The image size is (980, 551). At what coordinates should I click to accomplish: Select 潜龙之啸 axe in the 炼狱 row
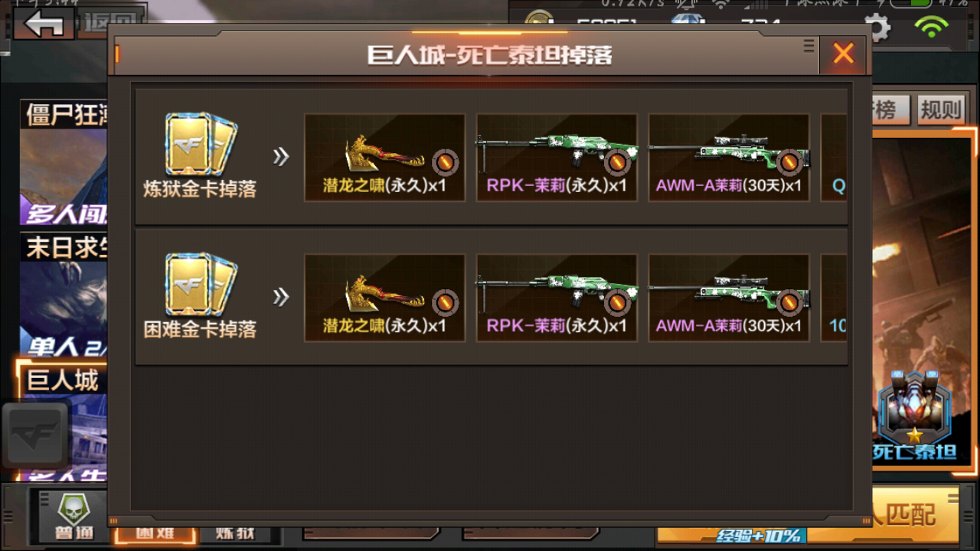(x=385, y=158)
